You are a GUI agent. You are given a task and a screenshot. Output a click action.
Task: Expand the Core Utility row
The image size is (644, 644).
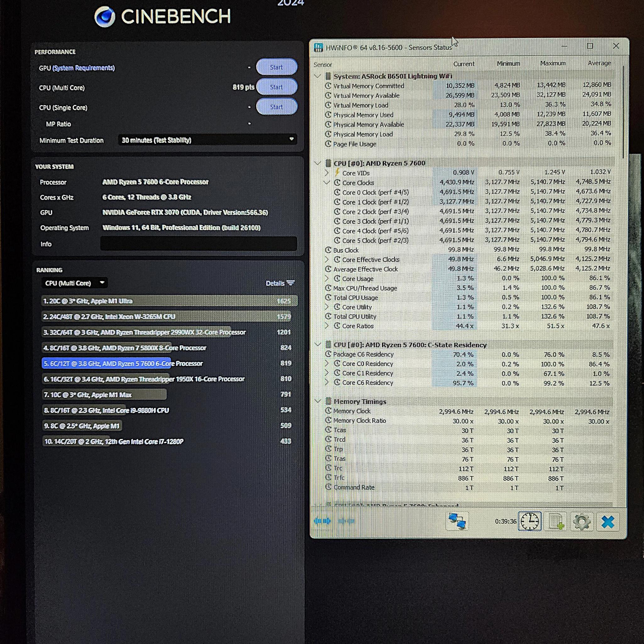[x=327, y=307]
